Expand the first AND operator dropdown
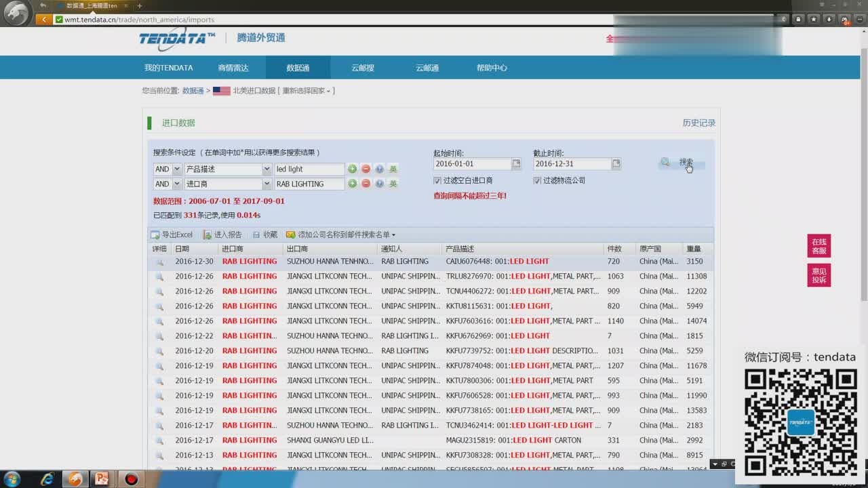The width and height of the screenshot is (868, 488). [177, 169]
